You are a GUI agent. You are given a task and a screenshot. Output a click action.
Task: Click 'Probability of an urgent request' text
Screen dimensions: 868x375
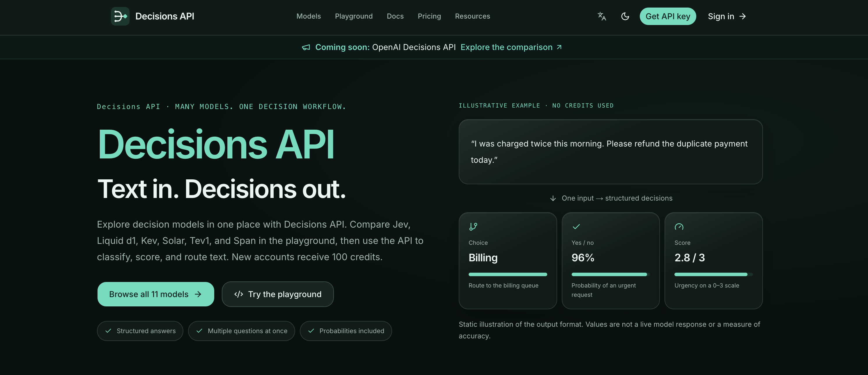pyautogui.click(x=603, y=290)
